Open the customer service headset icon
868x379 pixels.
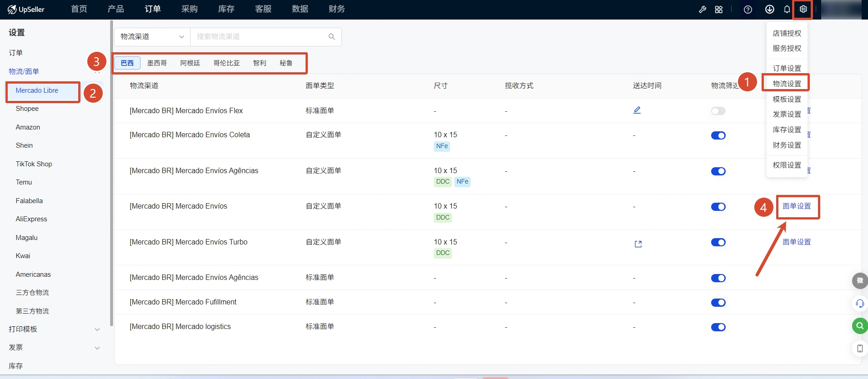[x=860, y=303]
